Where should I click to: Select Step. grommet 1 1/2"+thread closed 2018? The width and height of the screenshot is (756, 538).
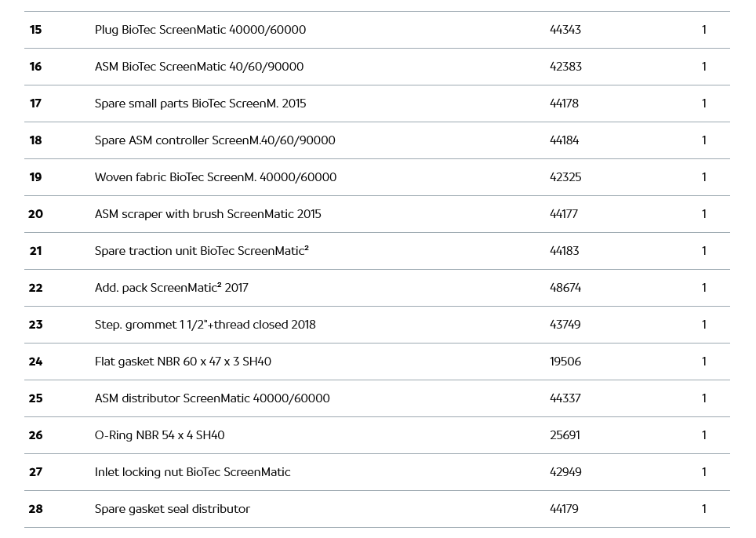coord(205,325)
